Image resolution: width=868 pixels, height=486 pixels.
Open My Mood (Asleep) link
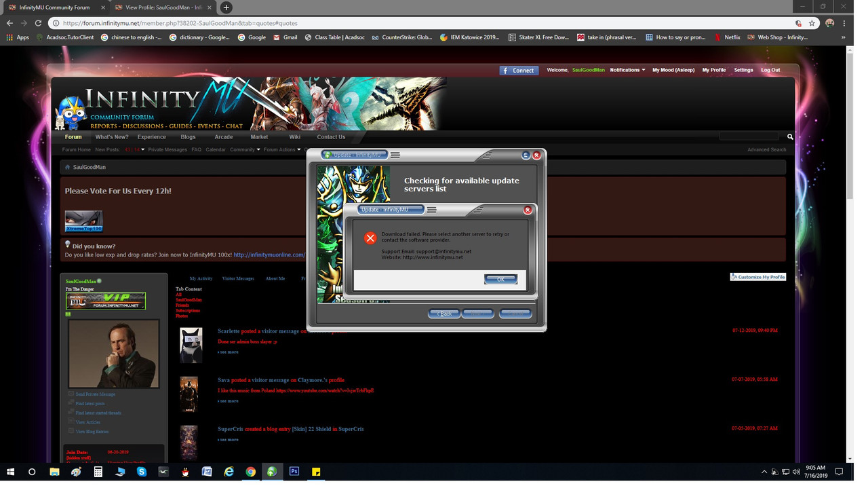point(673,70)
